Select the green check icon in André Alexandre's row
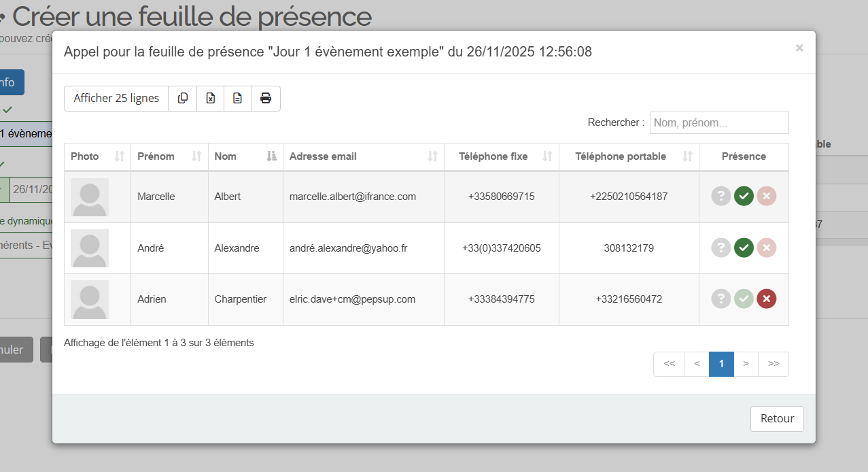Image resolution: width=868 pixels, height=472 pixels. click(x=743, y=248)
